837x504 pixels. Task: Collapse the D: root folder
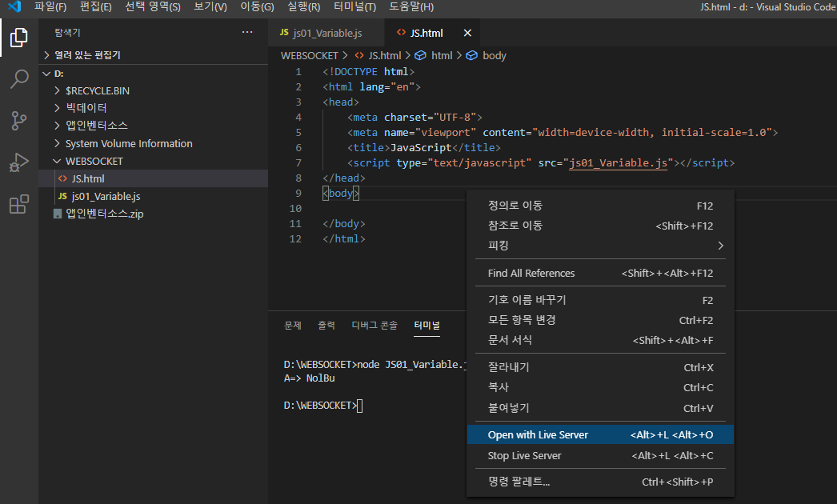coord(47,74)
